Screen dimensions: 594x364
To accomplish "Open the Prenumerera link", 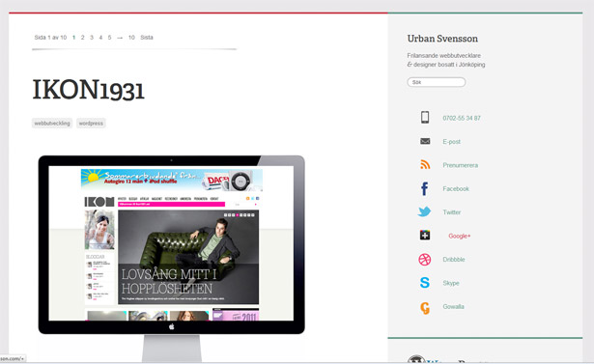I will (461, 165).
